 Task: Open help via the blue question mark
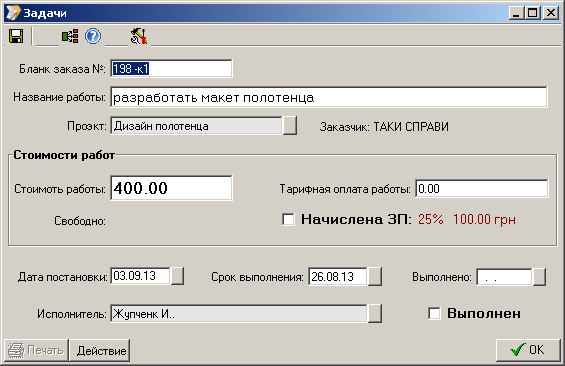(93, 36)
